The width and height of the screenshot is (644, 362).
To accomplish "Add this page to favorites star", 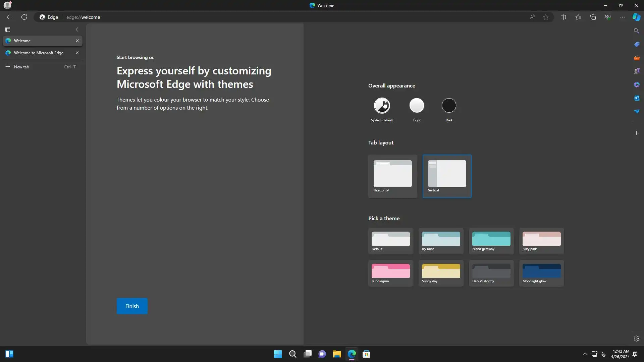I will pos(546,17).
